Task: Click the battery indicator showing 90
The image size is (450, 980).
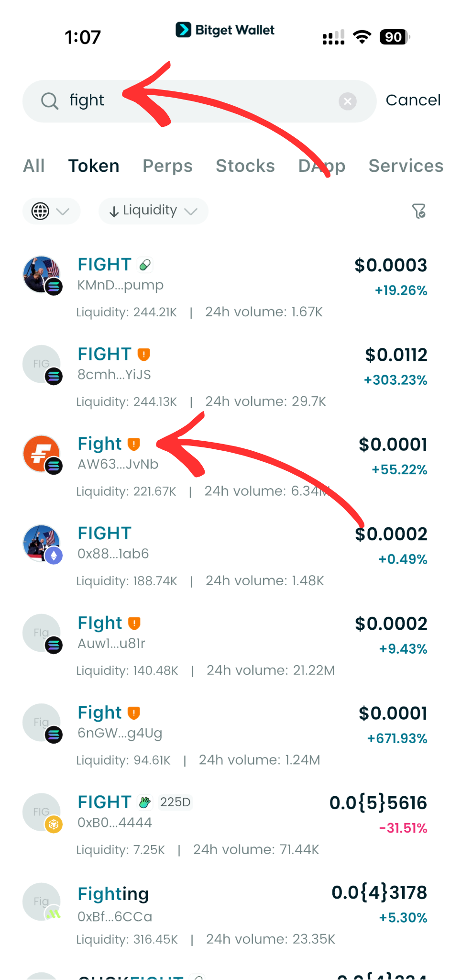Action: point(393,37)
